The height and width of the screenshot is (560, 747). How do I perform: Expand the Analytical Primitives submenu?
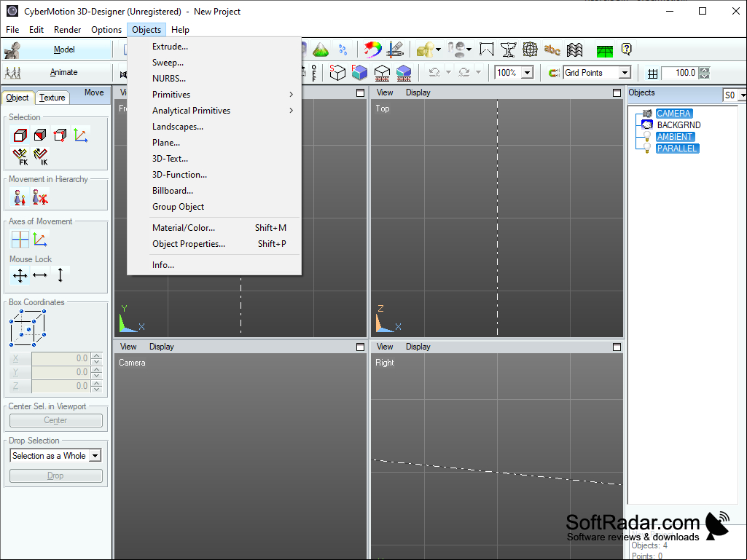(214, 111)
